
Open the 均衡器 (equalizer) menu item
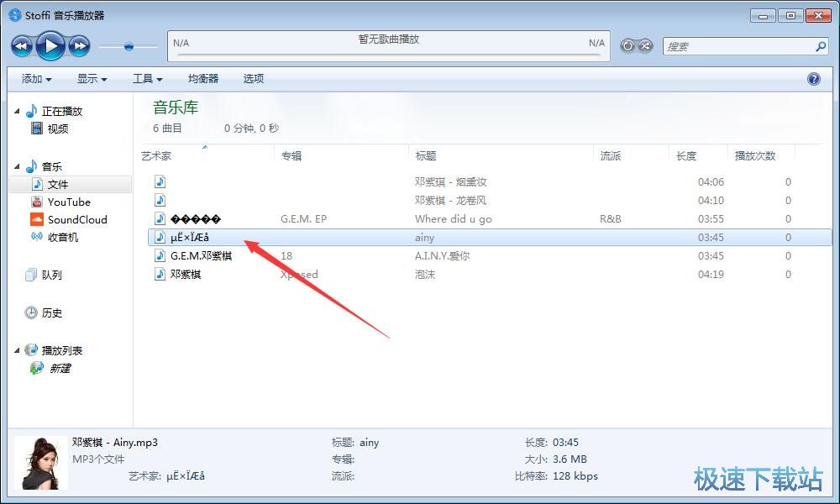pyautogui.click(x=202, y=79)
